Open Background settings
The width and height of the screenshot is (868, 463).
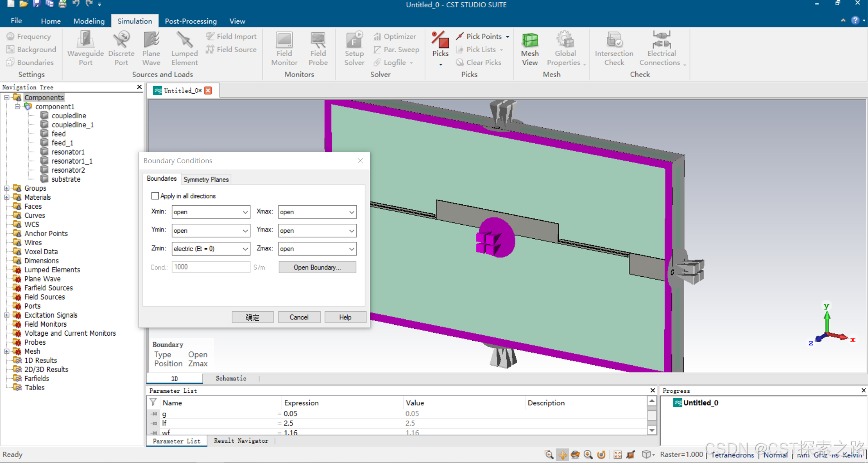click(31, 49)
